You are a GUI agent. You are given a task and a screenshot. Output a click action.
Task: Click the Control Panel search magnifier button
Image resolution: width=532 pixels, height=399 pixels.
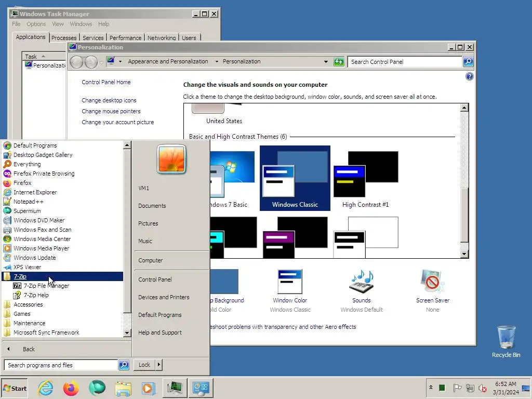(468, 62)
